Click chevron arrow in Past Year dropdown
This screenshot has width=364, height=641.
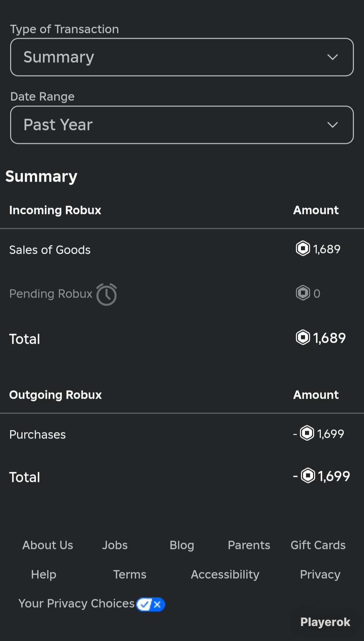[332, 125]
